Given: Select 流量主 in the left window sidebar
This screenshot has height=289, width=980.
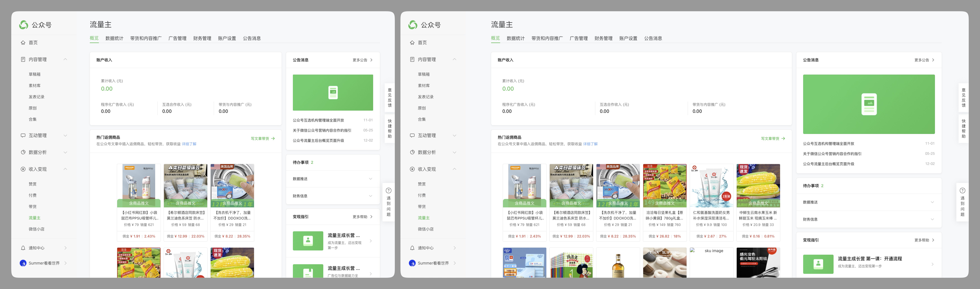Looking at the screenshot, I should pos(35,218).
